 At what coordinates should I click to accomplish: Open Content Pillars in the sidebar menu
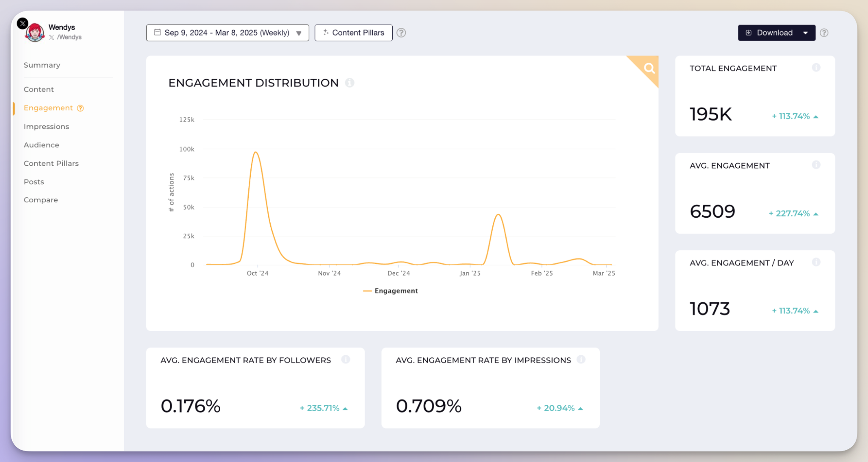(x=51, y=163)
